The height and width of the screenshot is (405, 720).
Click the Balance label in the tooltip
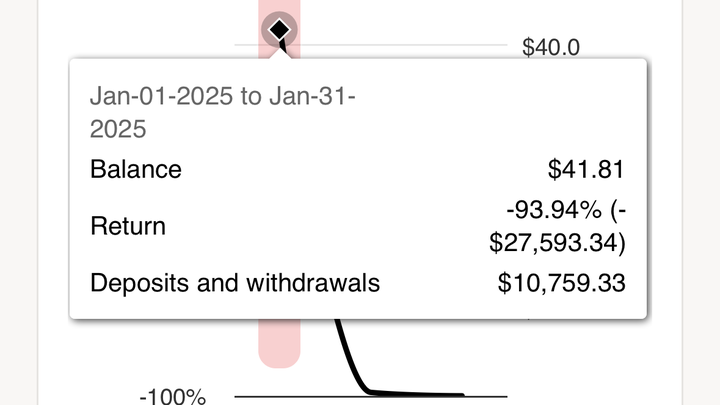[136, 169]
